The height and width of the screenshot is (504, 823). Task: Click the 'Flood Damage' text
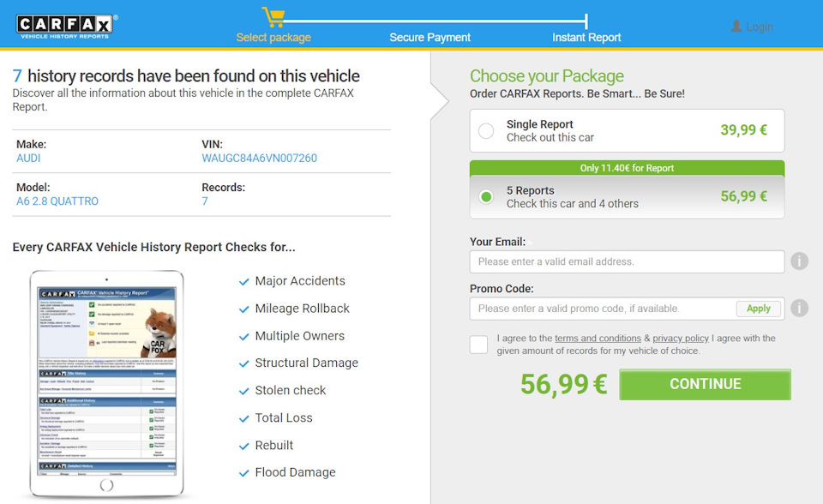pyautogui.click(x=295, y=472)
